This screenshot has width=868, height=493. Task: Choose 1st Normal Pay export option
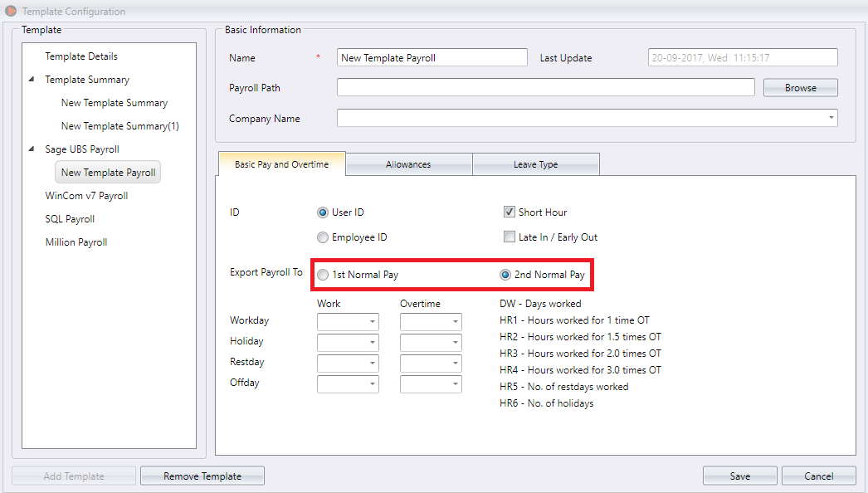323,275
